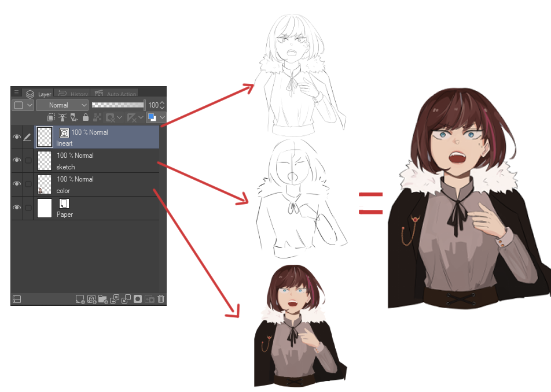Image resolution: width=551 pixels, height=392 pixels.
Task: Open the layer palette menu
Action: click(x=16, y=91)
